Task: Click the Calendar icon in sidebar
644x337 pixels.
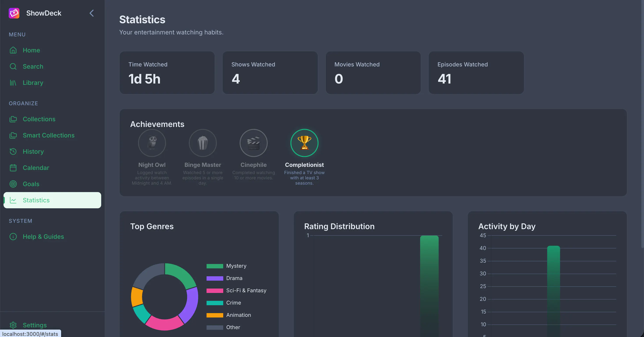Action: (x=13, y=168)
